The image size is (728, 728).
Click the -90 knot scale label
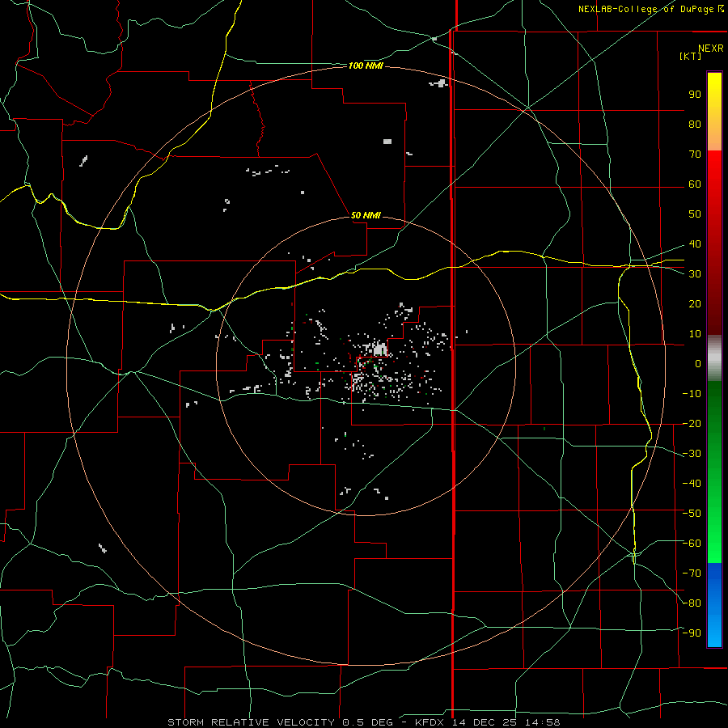[692, 633]
